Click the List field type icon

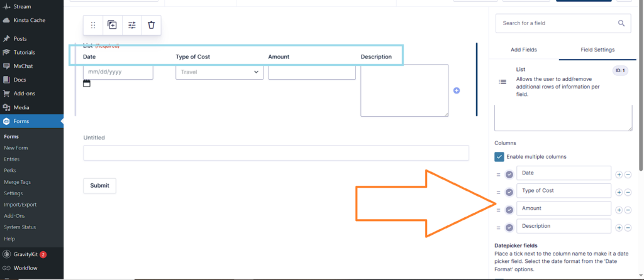click(502, 82)
